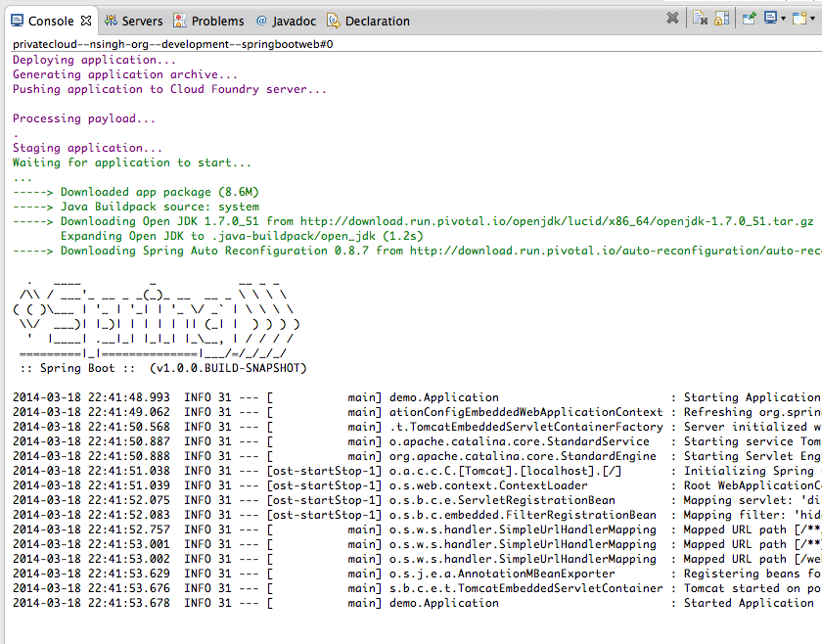Switch to the Servers tab
The width and height of the screenshot is (822, 644).
(x=134, y=21)
